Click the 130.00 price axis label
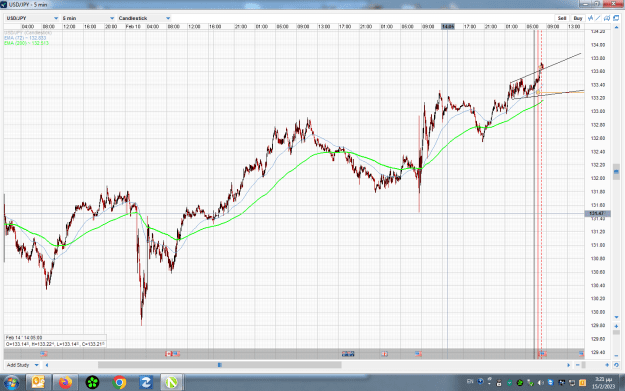Viewport: 625px width, 391px height. coord(598,312)
